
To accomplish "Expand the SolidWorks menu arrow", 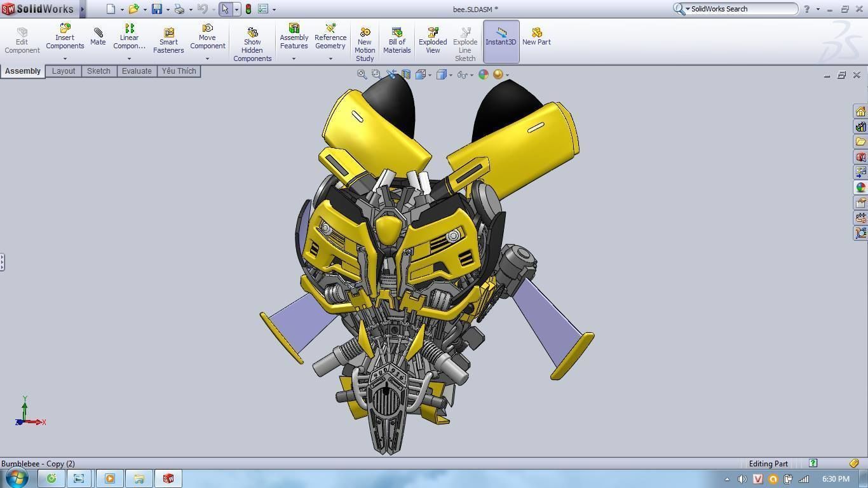I will [83, 9].
